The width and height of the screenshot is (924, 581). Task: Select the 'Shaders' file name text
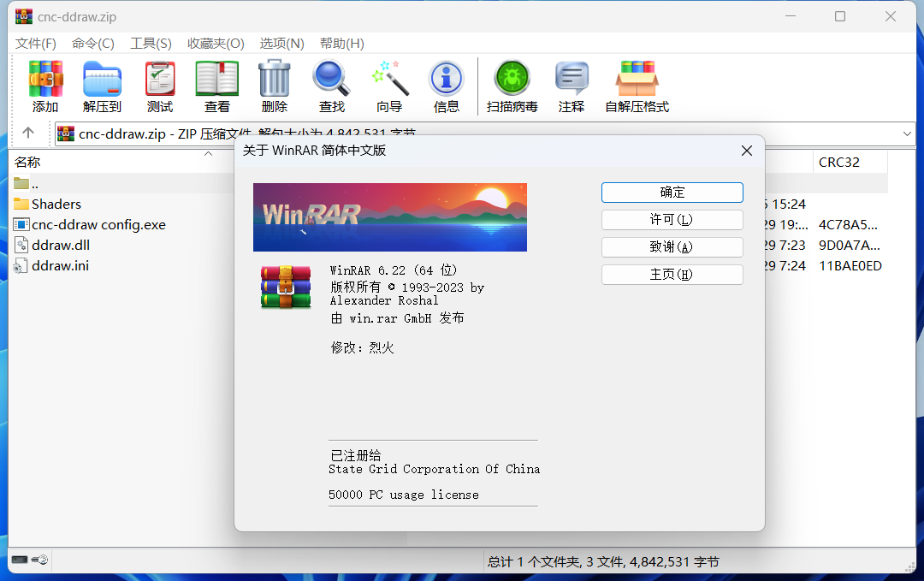click(x=56, y=204)
